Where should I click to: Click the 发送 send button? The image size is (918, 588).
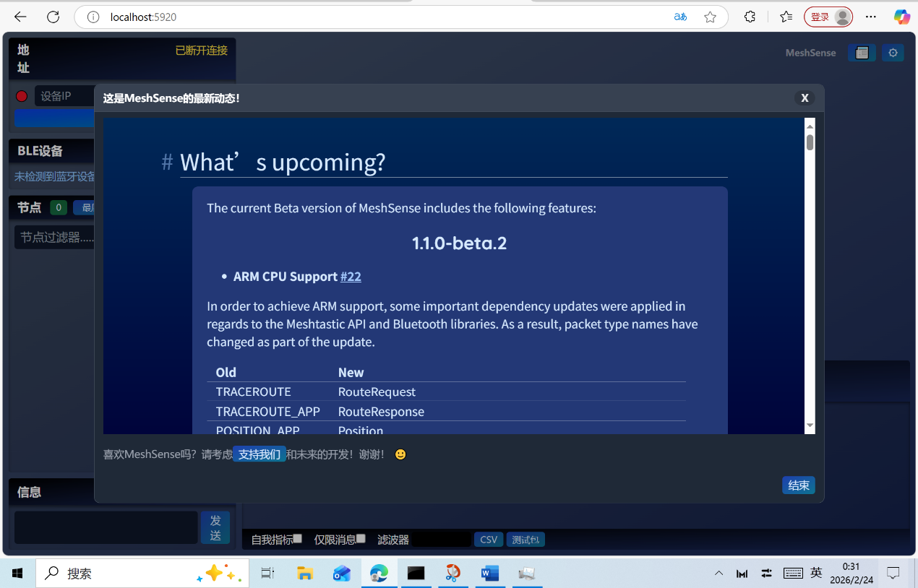click(215, 527)
